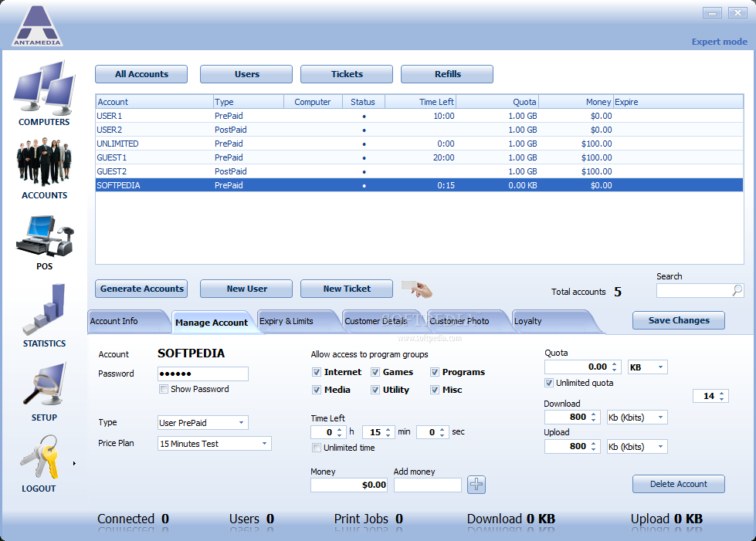Show All Accounts list

(x=141, y=74)
